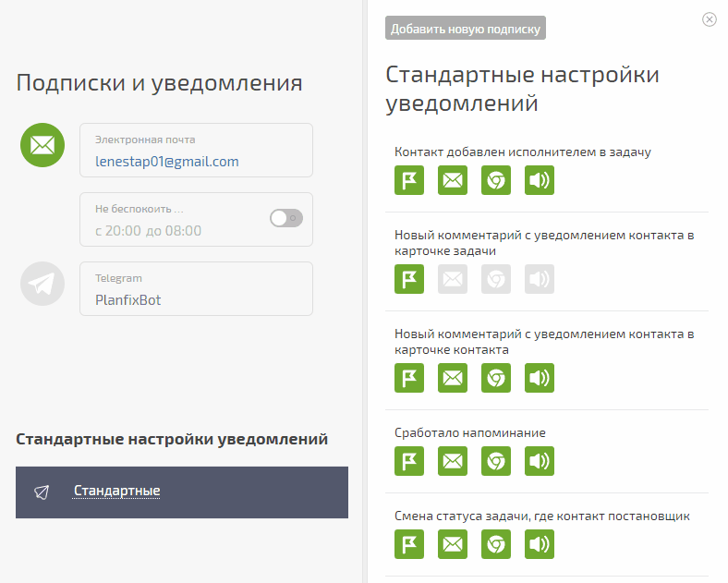Viewport: 728px width, 583px height.
Task: Toggle Planfix flag for comment in карточке задачи
Action: point(409,279)
